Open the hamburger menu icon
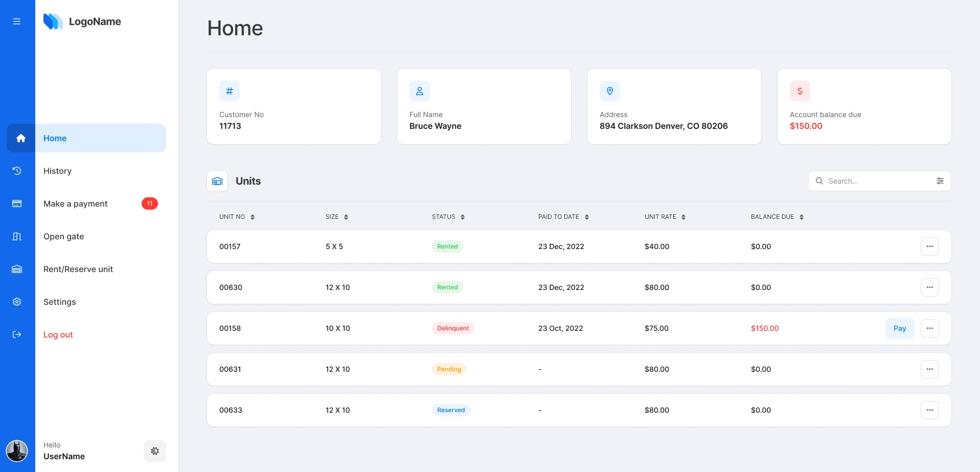This screenshot has width=980, height=472. click(x=17, y=21)
